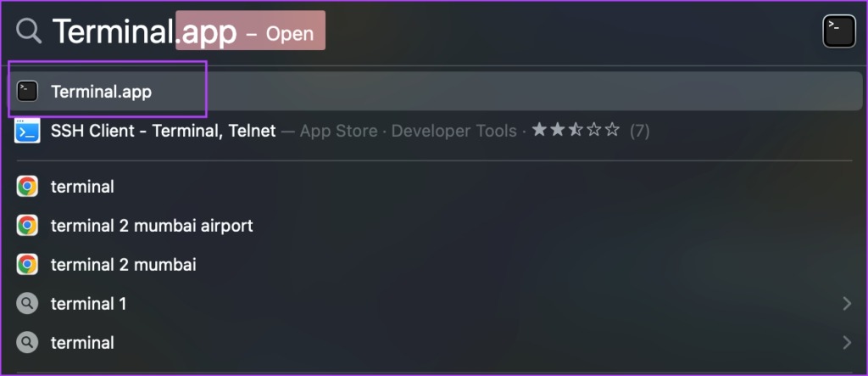Click "App Store · Developer Tools" label
Viewport: 868px width, 376px height.
pyautogui.click(x=408, y=132)
